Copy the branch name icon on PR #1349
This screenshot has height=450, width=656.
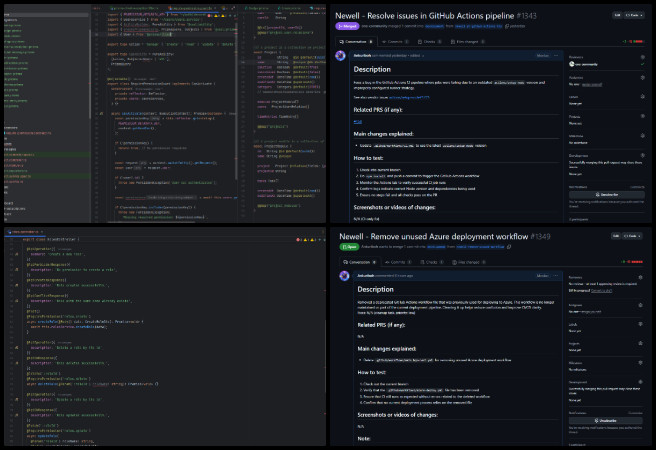tap(509, 247)
